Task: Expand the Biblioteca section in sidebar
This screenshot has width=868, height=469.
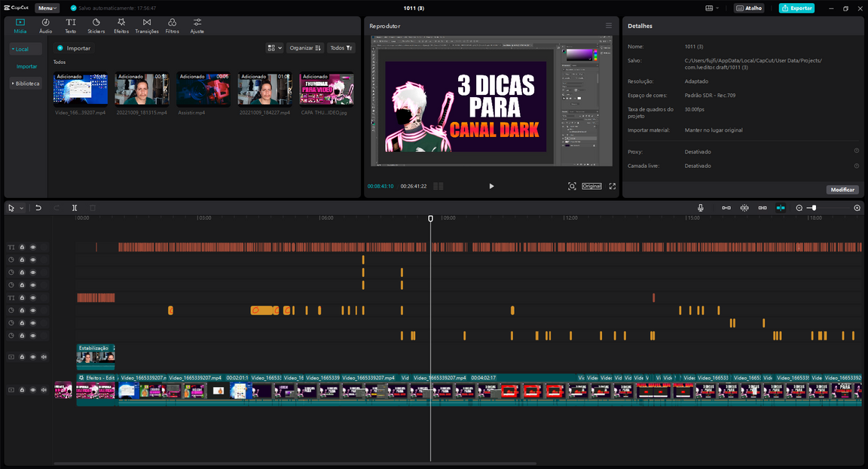Action: coord(26,84)
